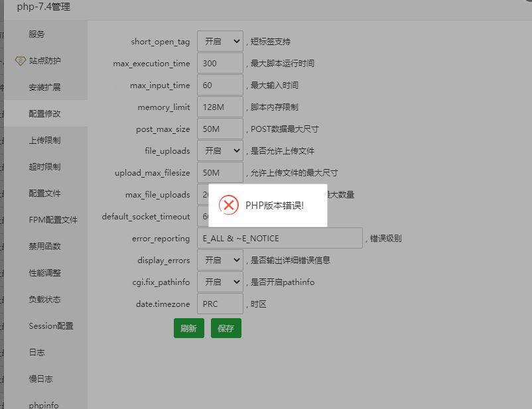Open 慢日志 tab

(40, 379)
